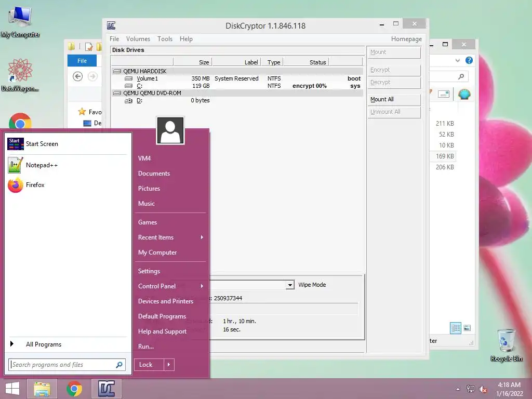Select the C: volume row
Image resolution: width=532 pixels, height=399 pixels.
click(x=237, y=86)
